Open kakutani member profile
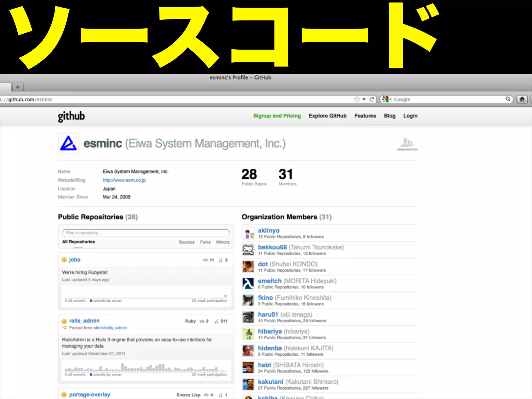The image size is (532, 399). 270,382
